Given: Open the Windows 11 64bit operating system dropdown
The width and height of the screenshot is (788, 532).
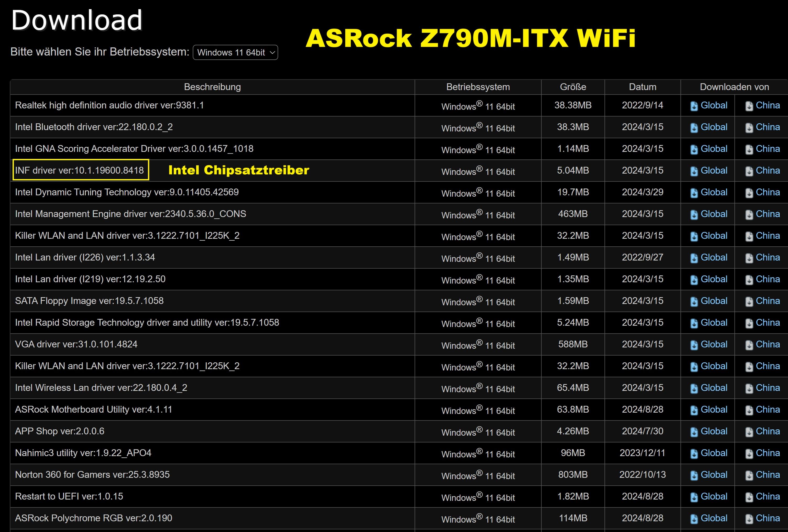Looking at the screenshot, I should 235,53.
